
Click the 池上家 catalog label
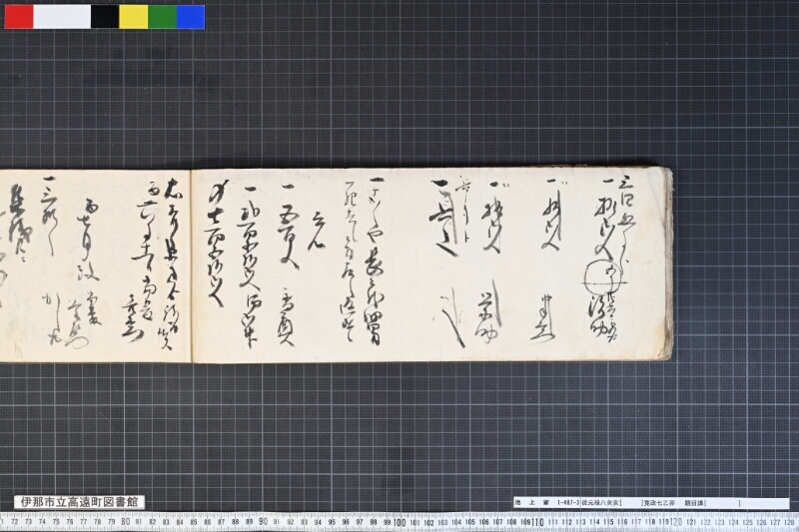point(531,502)
